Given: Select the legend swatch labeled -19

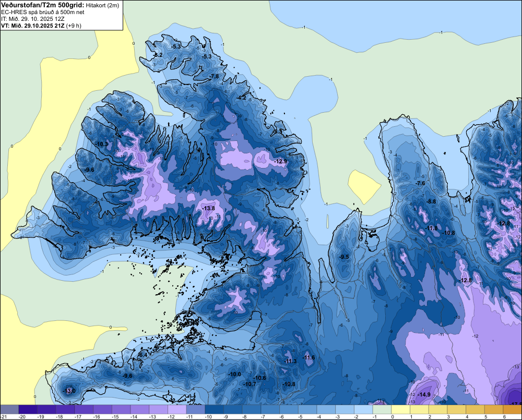Looking at the screenshot, I should tap(46, 409).
